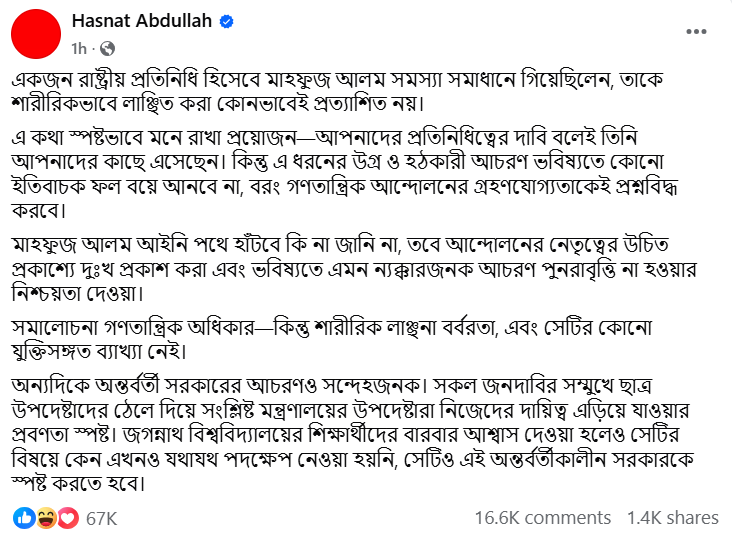
Task: Click the opening line starting 'একজন রাষ্ট্রীয় প্রতিনিধি'
Action: point(337,80)
